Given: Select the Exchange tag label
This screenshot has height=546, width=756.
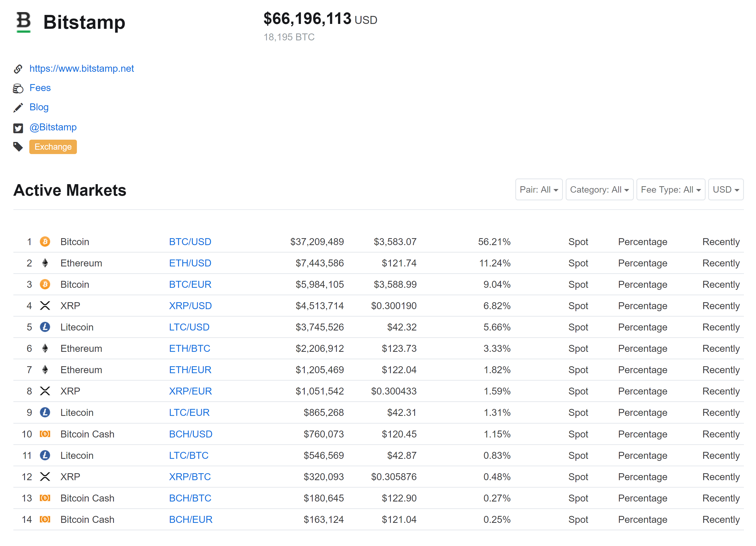Looking at the screenshot, I should coord(53,147).
